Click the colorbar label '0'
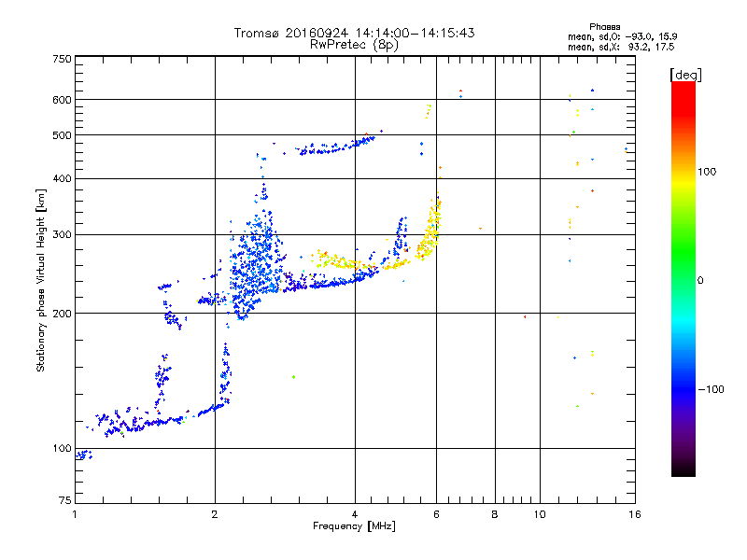 700,280
